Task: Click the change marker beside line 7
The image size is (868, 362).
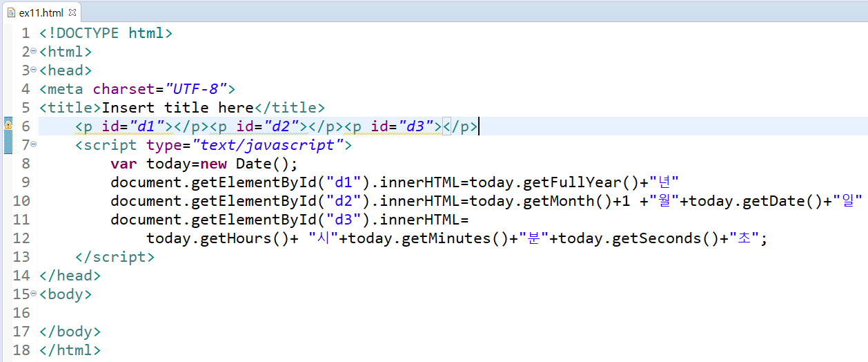Action: click(8, 144)
